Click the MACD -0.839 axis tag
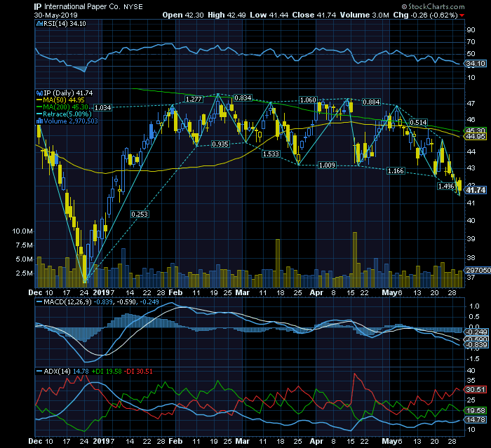 [x=476, y=345]
